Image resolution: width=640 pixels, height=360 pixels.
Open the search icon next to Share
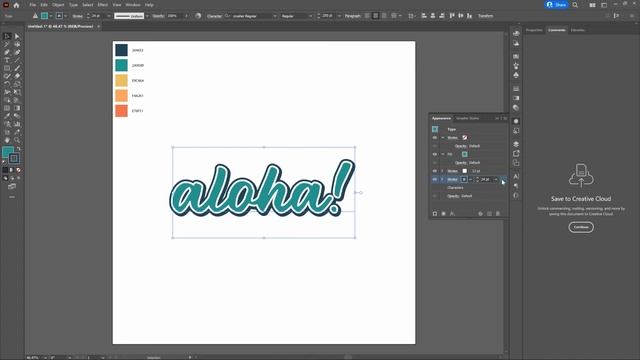(575, 5)
